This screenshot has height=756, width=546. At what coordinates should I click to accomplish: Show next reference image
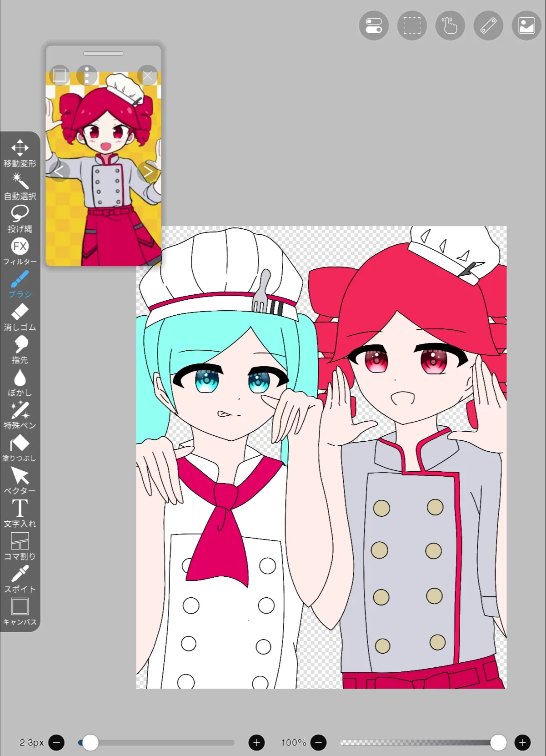[x=148, y=171]
